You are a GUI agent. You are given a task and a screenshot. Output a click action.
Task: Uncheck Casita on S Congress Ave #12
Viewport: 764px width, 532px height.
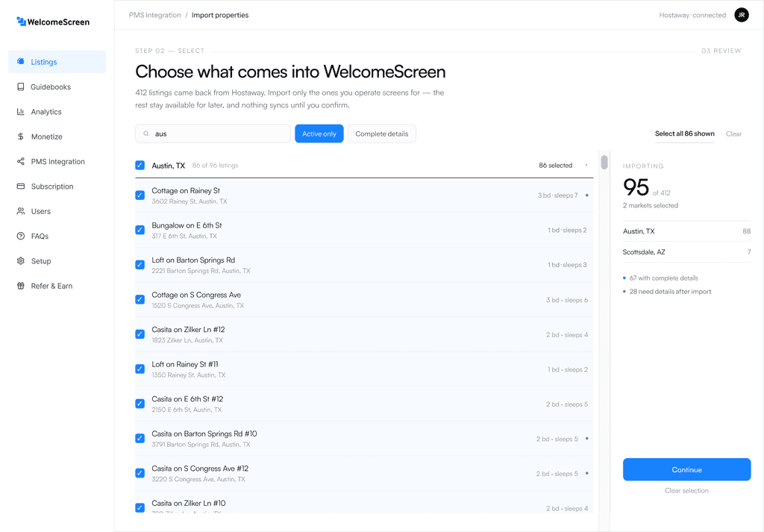tap(140, 473)
